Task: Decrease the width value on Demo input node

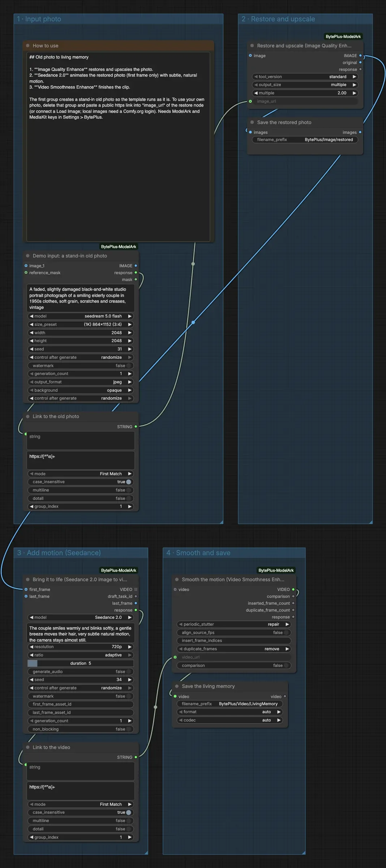Action: pos(31,333)
